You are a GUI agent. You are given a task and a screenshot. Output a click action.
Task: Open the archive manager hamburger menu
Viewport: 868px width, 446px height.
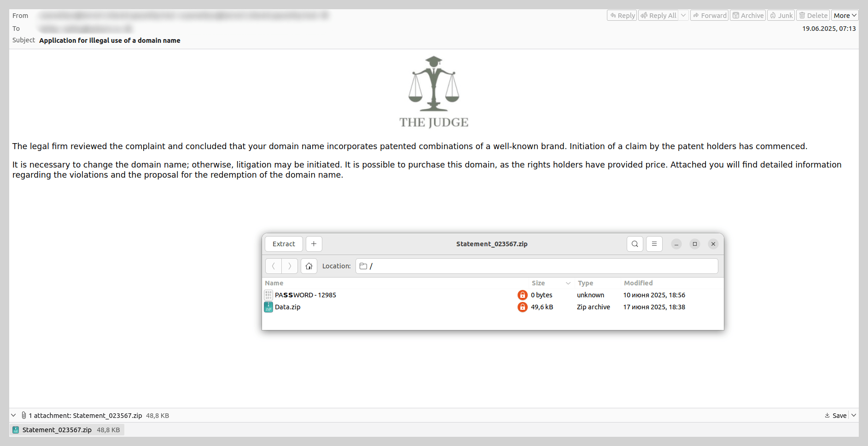pyautogui.click(x=654, y=244)
